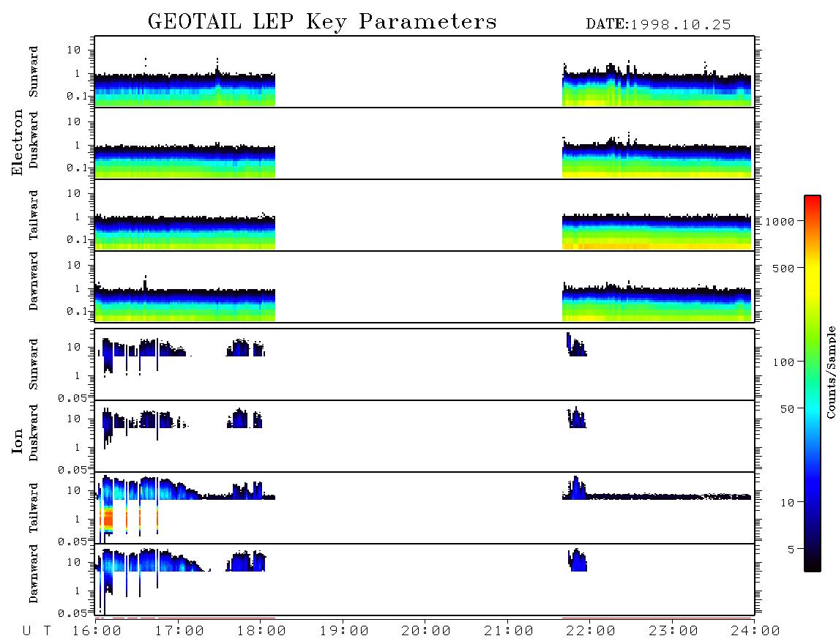836x644 pixels.
Task: Pick the Ion "Dawnward" panel label
Action: pyautogui.click(x=34, y=574)
